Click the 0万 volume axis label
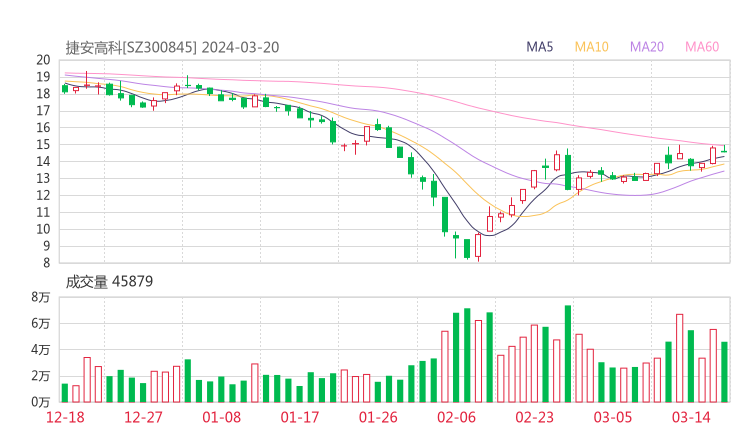The height and width of the screenshot is (440, 740). (41, 402)
